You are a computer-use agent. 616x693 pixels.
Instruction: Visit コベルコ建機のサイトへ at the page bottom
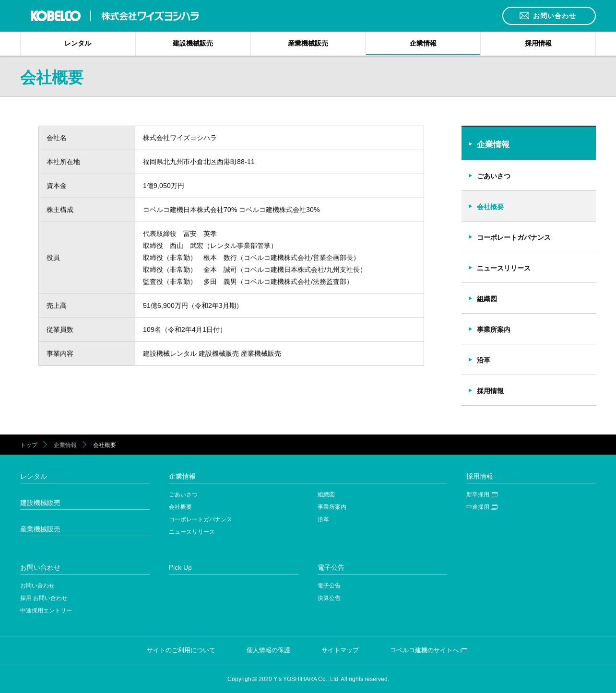424,650
